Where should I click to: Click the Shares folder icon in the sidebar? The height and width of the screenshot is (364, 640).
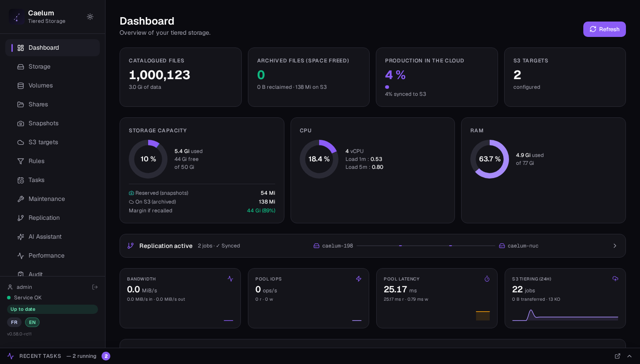click(21, 104)
